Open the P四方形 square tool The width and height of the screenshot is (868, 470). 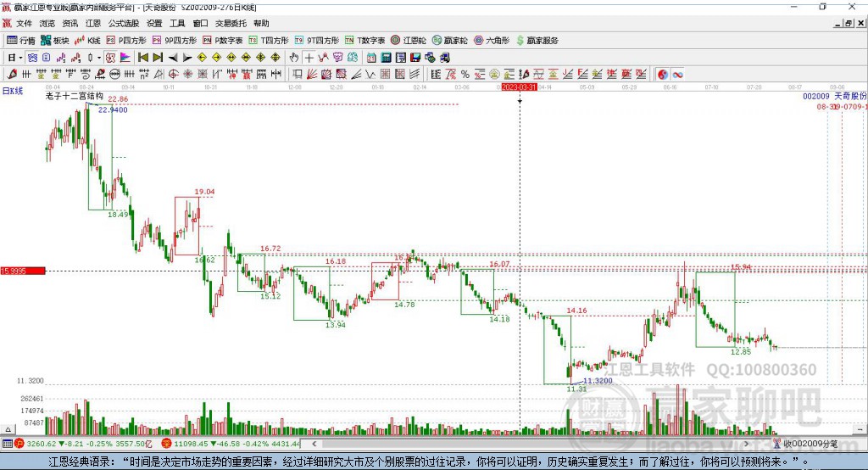126,41
